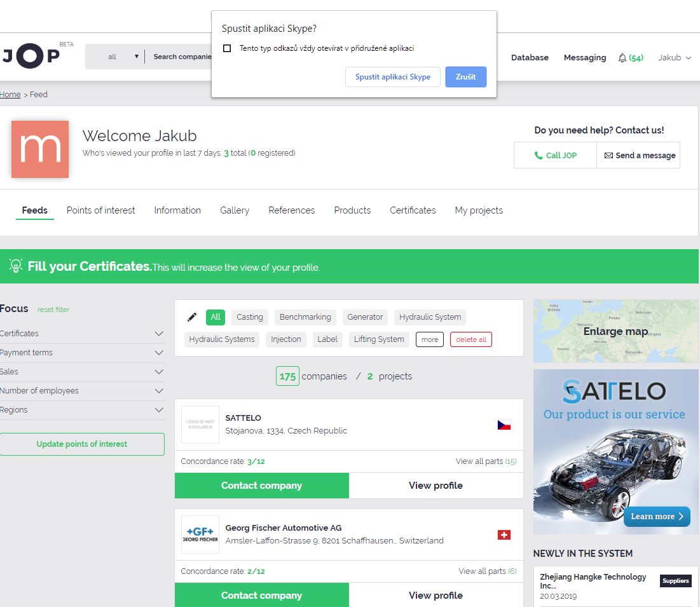
Task: Click 'Spustit aplikaci Skype' button
Action: click(x=393, y=77)
